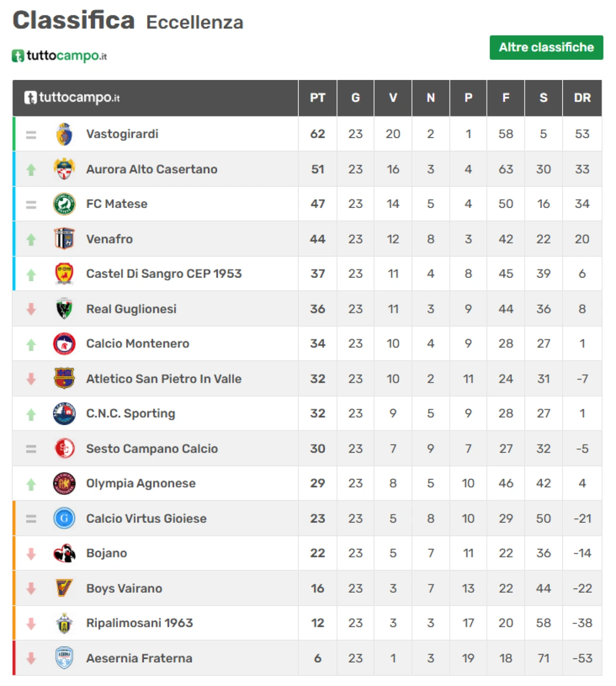Click the DR column header
616x686 pixels.
pyautogui.click(x=582, y=98)
